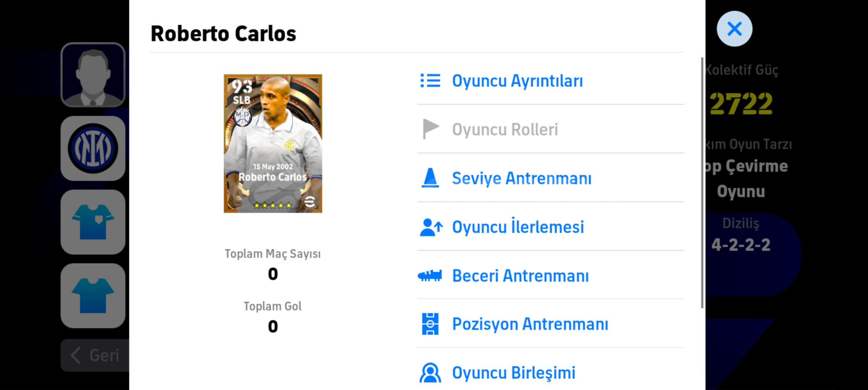Open Oyuncu Ayrıntıları menu entry
The height and width of the screenshot is (390, 868).
pyautogui.click(x=551, y=81)
